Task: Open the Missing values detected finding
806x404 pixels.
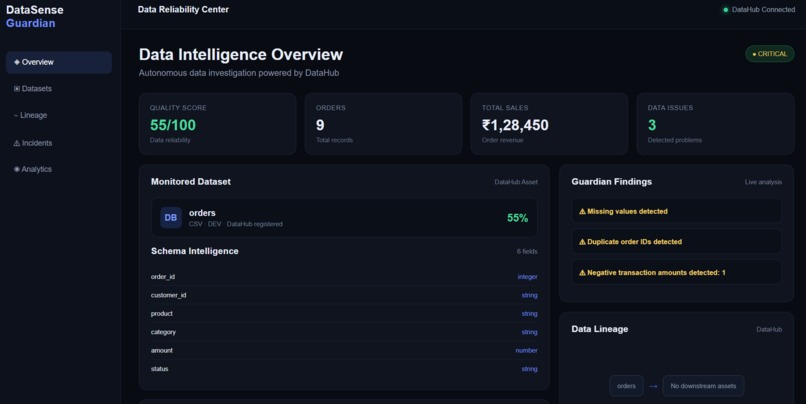Action: point(676,211)
